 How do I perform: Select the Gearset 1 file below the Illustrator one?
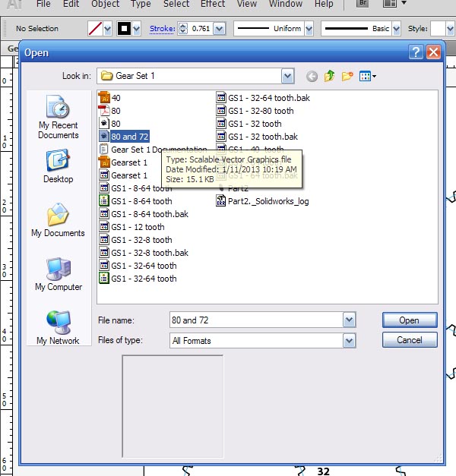point(123,175)
